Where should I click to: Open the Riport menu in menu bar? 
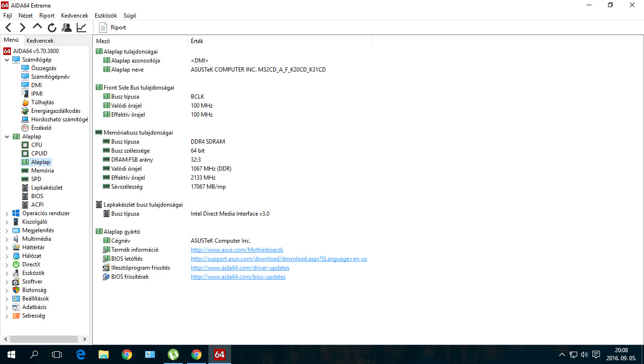(x=47, y=16)
